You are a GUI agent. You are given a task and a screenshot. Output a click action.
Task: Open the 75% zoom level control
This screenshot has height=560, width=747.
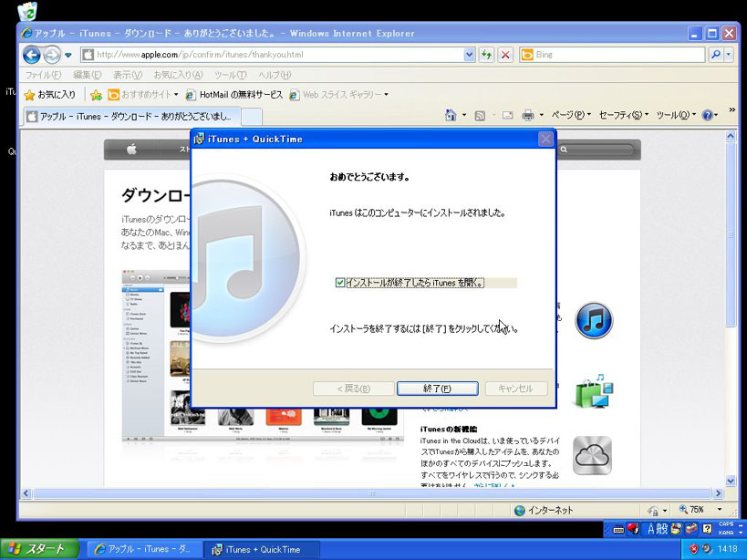tap(700, 510)
